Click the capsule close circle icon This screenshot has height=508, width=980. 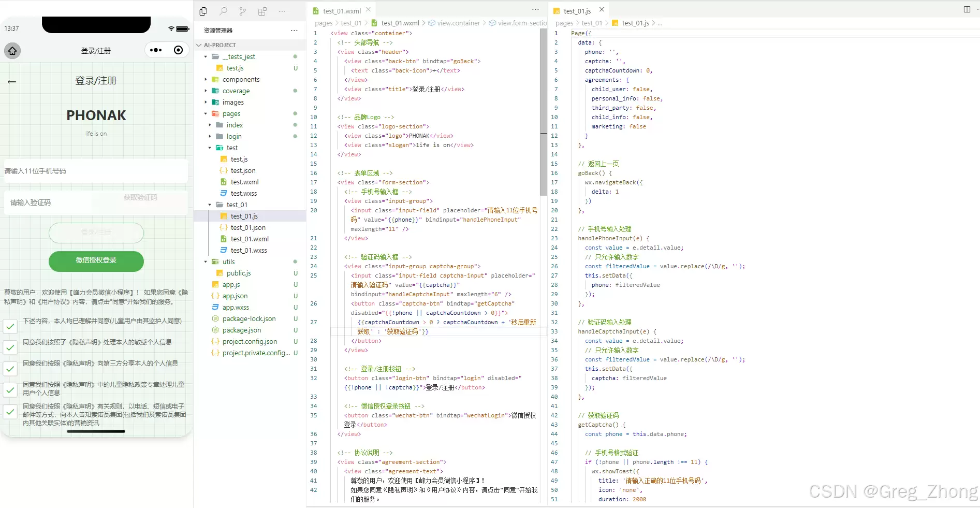pyautogui.click(x=178, y=50)
